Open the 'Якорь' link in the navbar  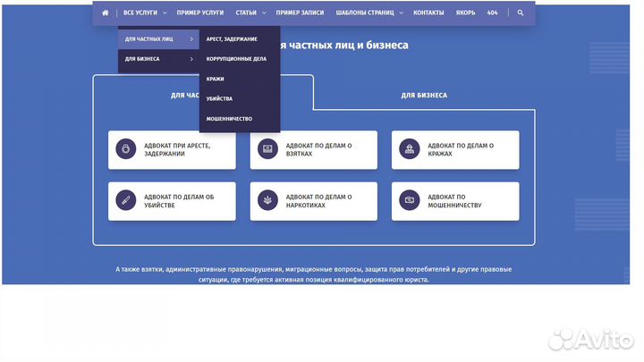click(465, 13)
